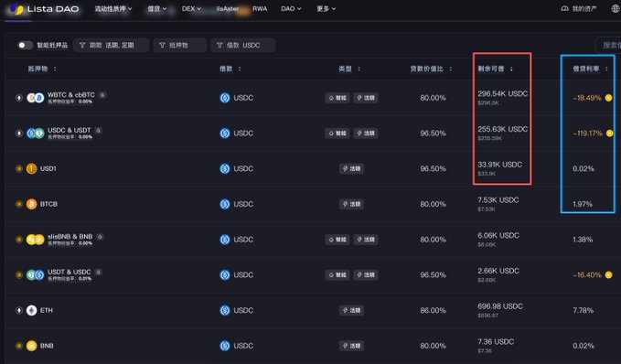The image size is (621, 364).
Task: Click the 活期 tag in ETH row
Action: click(352, 310)
